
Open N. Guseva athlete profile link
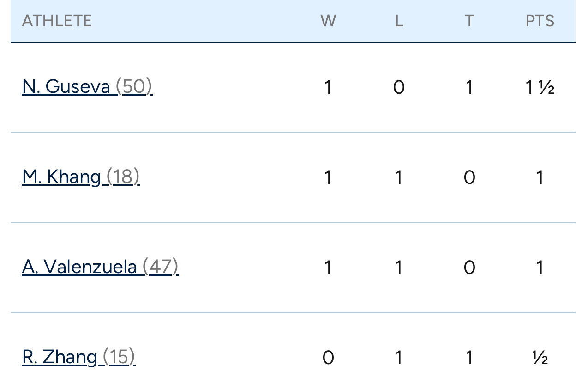click(x=87, y=87)
